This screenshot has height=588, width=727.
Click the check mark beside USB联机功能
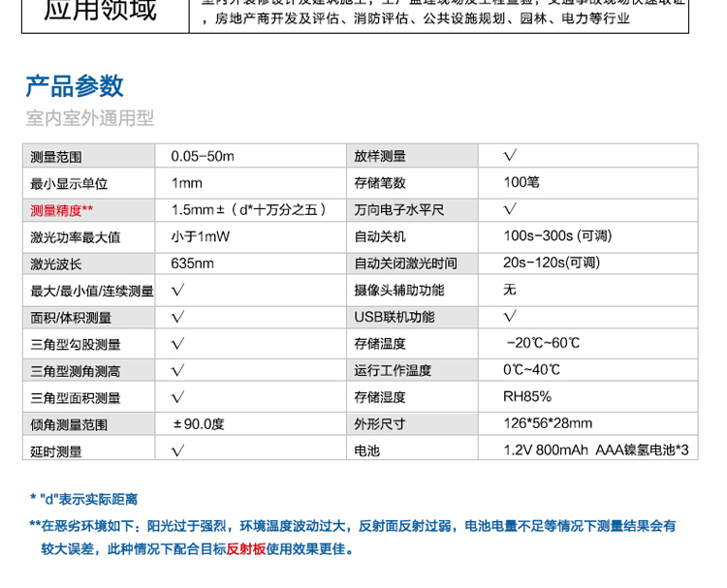(x=510, y=317)
